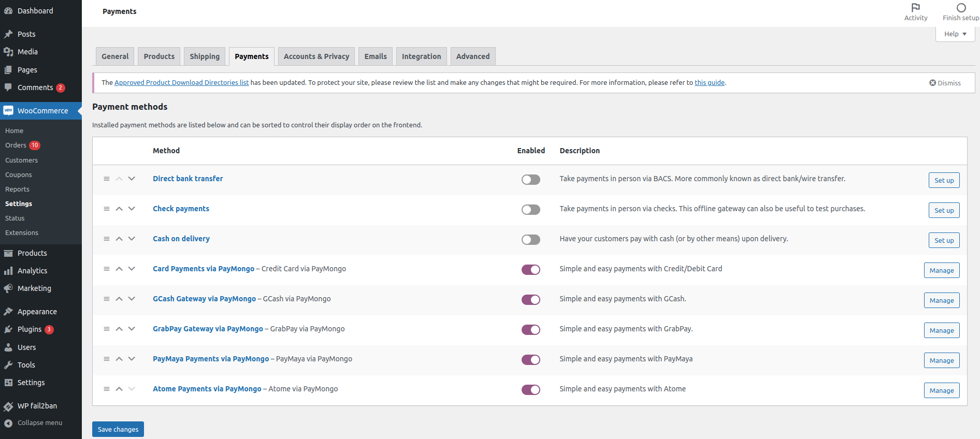Click Manage for GCash Gateway
The image size is (980, 439).
942,300
